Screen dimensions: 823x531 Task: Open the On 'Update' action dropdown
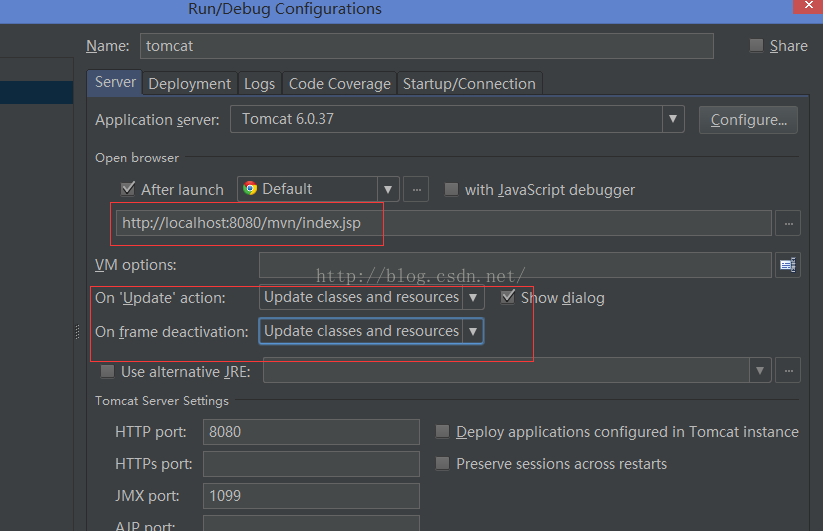click(x=371, y=298)
